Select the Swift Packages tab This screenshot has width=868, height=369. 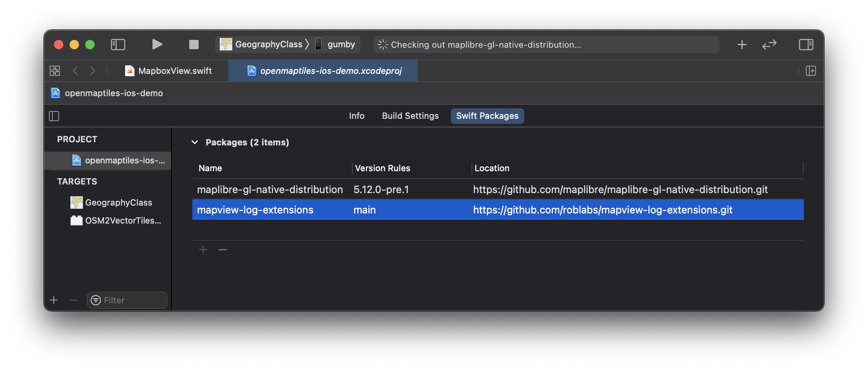coord(487,116)
